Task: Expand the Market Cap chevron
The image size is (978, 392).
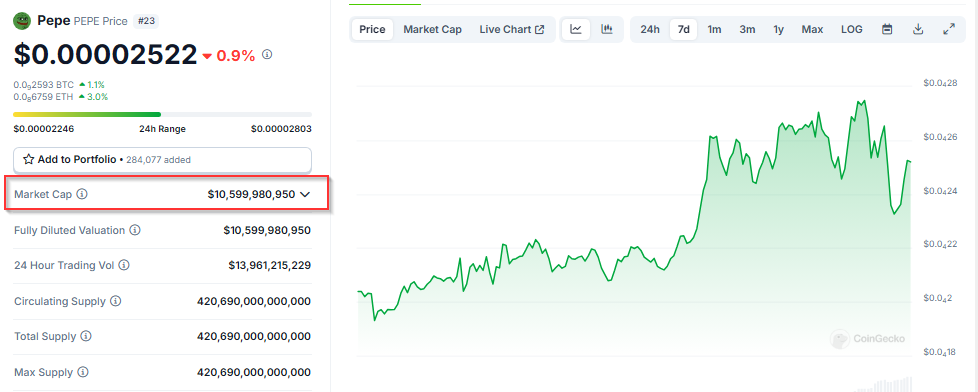Action: click(x=305, y=194)
